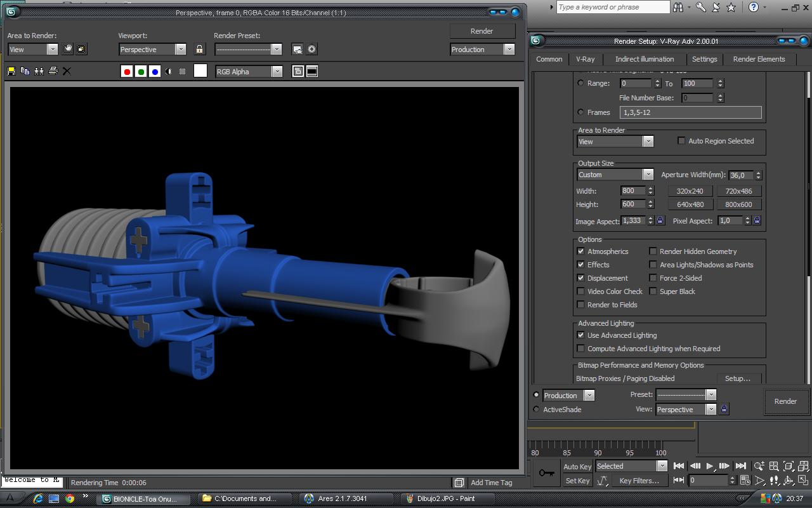Image resolution: width=812 pixels, height=508 pixels.
Task: Click the Copy Image icon in render window
Action: pyautogui.click(x=25, y=71)
